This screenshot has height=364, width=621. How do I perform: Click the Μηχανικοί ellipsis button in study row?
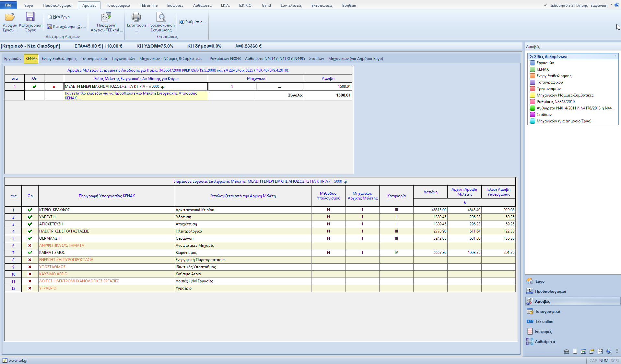(279, 86)
